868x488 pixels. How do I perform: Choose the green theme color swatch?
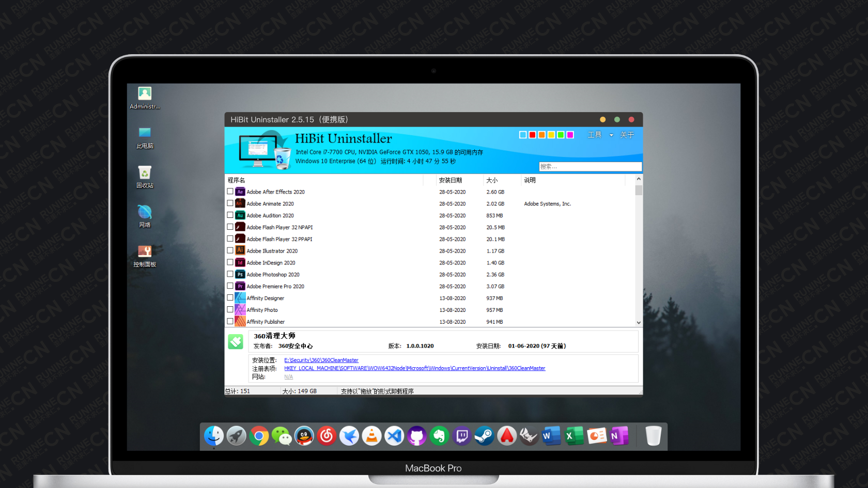(561, 135)
